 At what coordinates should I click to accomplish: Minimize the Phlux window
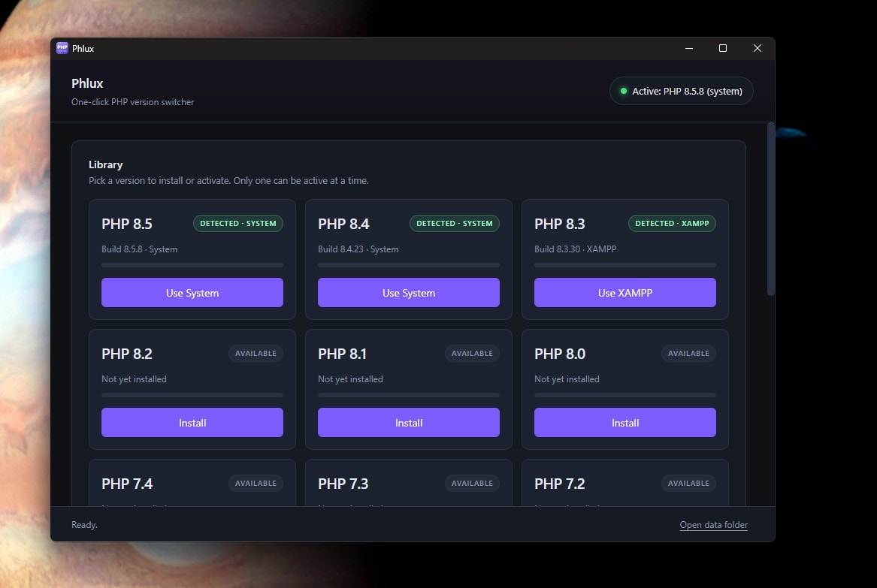tap(689, 48)
